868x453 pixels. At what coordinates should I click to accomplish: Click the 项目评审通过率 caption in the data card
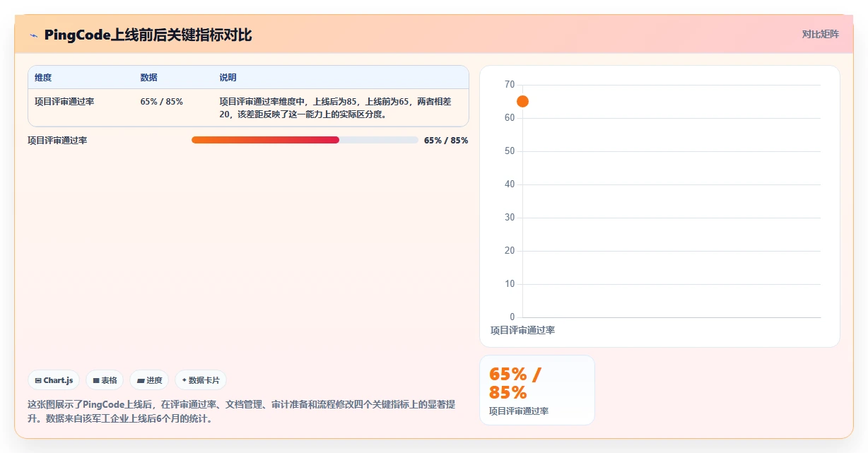pos(519,411)
